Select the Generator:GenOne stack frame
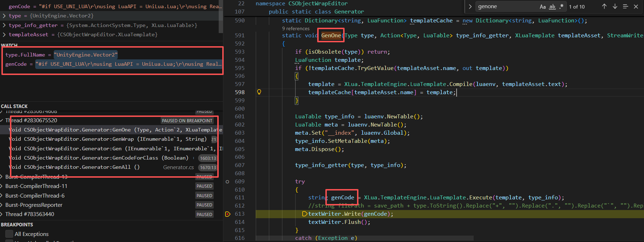 pos(111,130)
